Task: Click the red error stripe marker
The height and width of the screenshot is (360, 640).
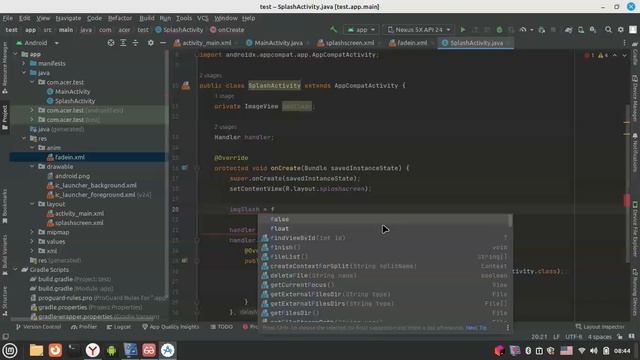Action: click(627, 200)
